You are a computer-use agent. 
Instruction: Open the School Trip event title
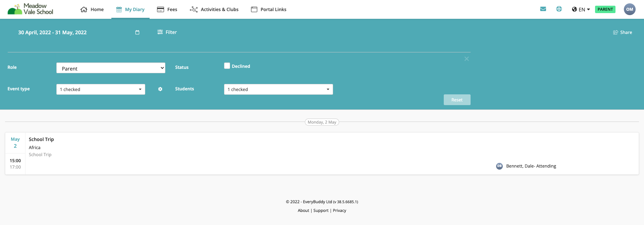41,139
